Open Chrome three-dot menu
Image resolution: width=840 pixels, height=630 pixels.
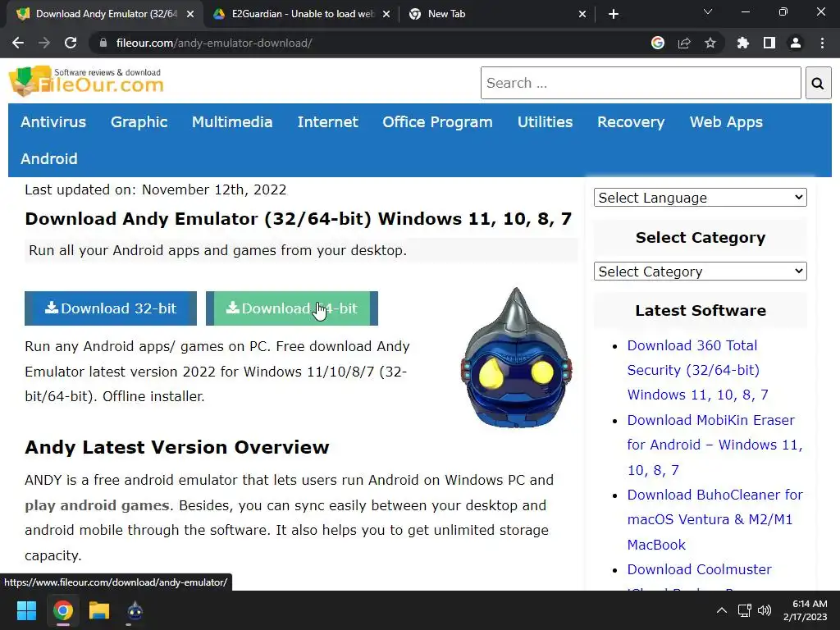[822, 43]
